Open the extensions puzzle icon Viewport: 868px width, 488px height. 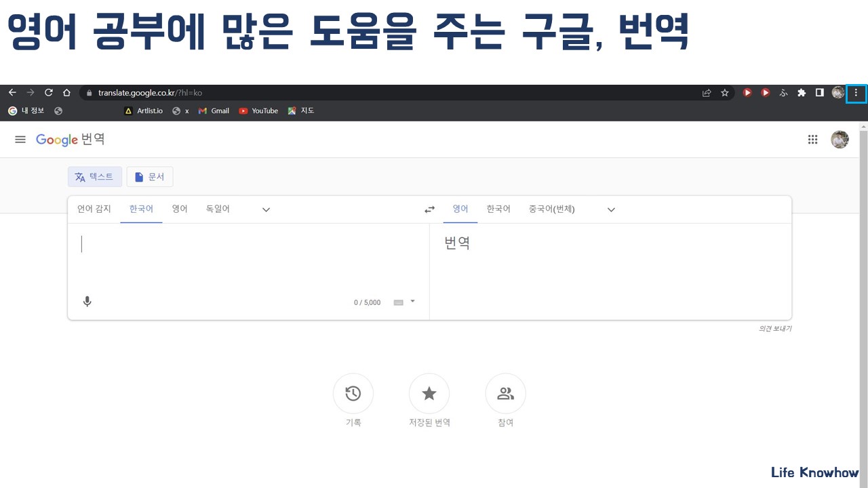tap(802, 93)
